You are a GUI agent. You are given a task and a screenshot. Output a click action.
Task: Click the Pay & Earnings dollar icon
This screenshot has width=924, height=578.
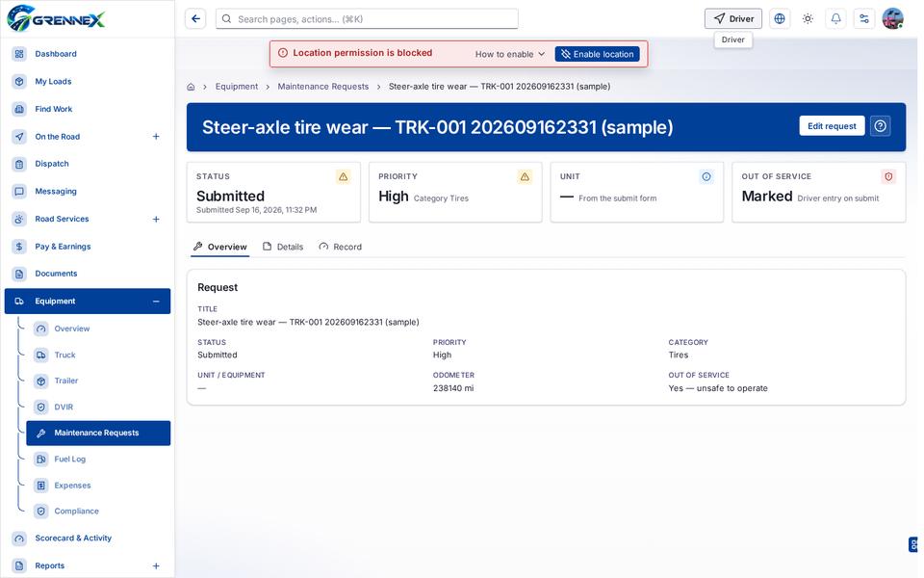tap(19, 247)
